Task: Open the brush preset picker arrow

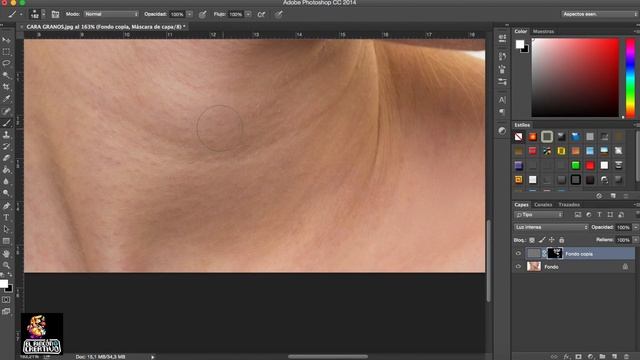Action: click(x=44, y=14)
